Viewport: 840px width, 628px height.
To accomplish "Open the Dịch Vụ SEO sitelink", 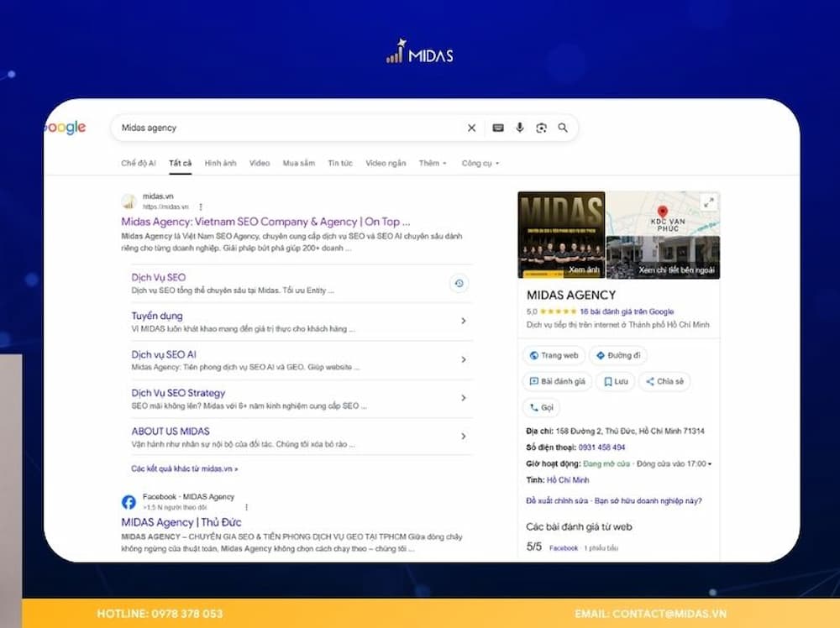I will coord(159,277).
